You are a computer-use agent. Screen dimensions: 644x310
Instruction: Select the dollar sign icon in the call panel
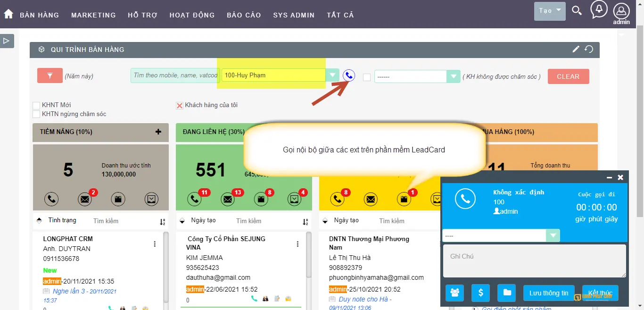[x=480, y=293]
